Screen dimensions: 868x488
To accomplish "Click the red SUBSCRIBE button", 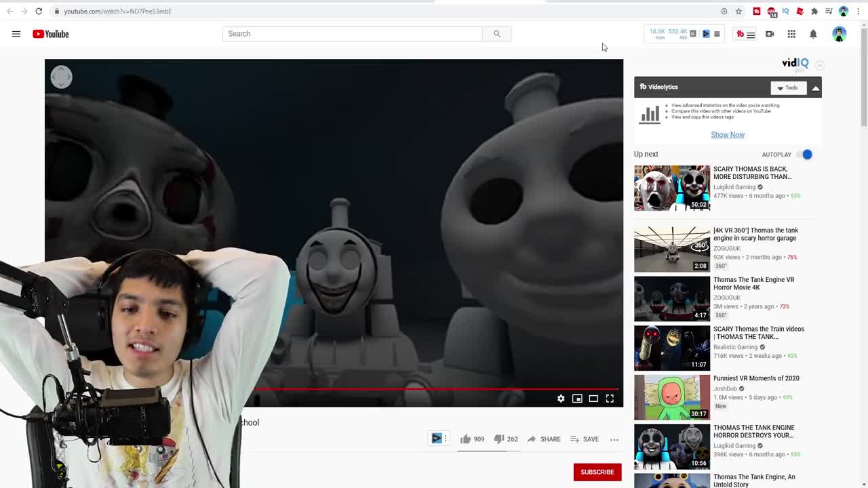I will [597, 472].
